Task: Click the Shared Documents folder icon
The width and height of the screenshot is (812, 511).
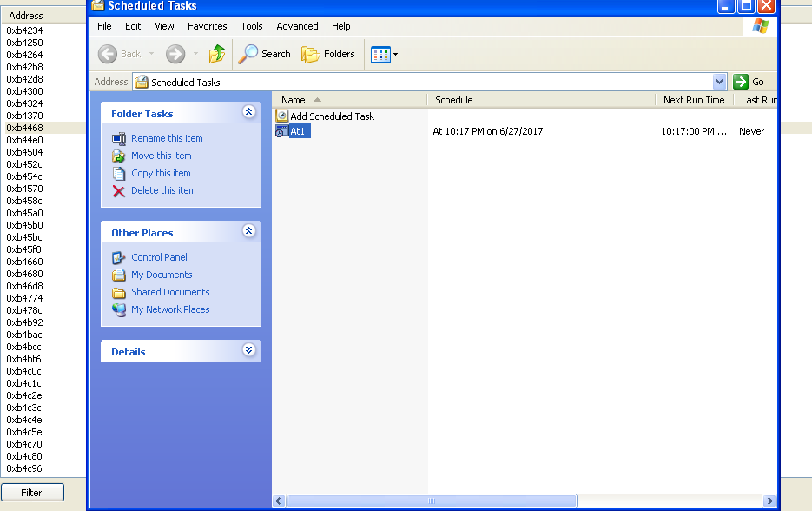Action: (x=119, y=293)
